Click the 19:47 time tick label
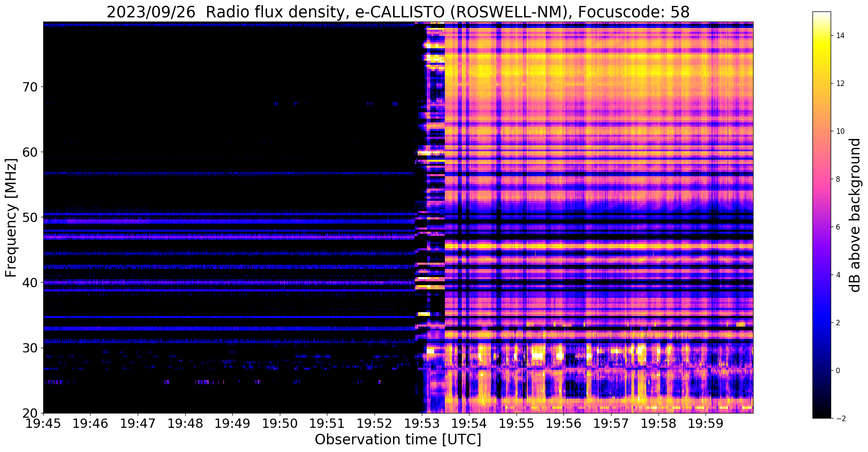 coord(138,423)
